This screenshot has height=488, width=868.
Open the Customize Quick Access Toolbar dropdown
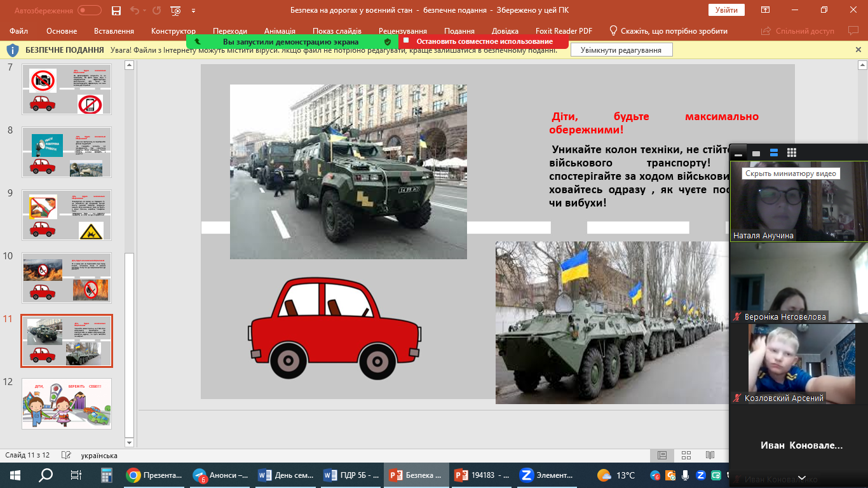(x=193, y=11)
